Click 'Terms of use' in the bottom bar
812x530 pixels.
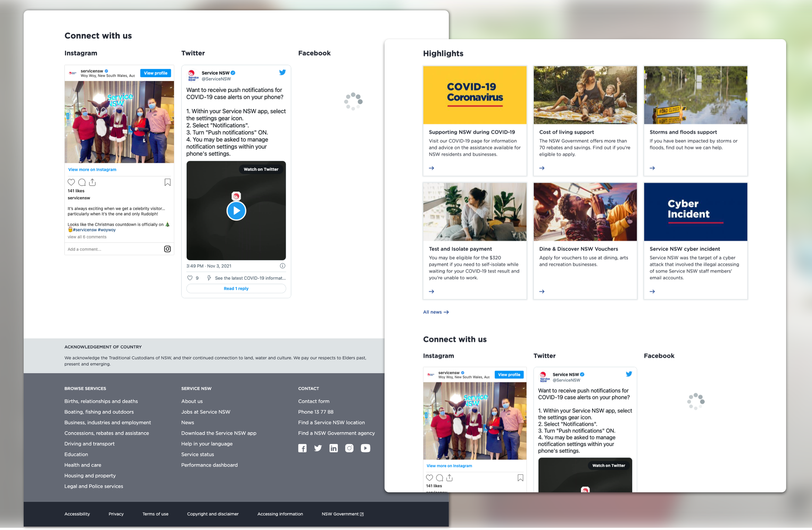pos(155,514)
